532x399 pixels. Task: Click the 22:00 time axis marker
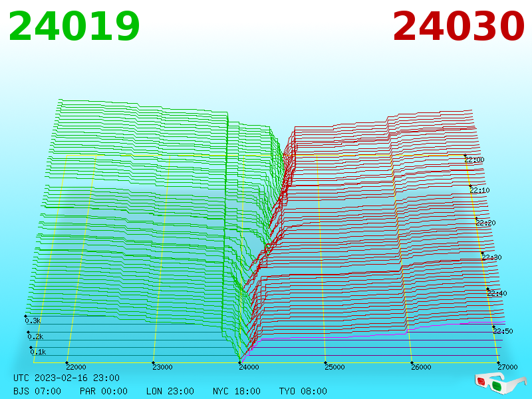(x=474, y=160)
